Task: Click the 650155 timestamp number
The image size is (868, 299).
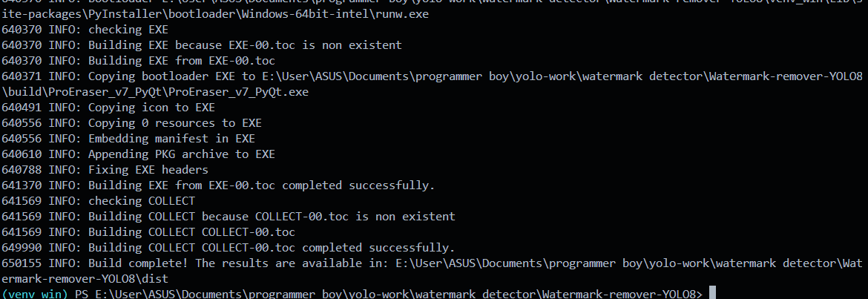Action: coord(22,263)
